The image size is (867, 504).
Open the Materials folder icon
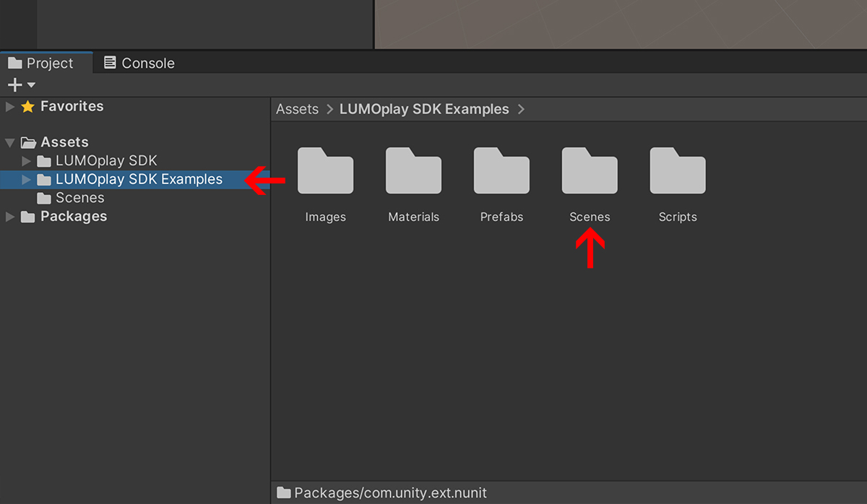tap(413, 171)
